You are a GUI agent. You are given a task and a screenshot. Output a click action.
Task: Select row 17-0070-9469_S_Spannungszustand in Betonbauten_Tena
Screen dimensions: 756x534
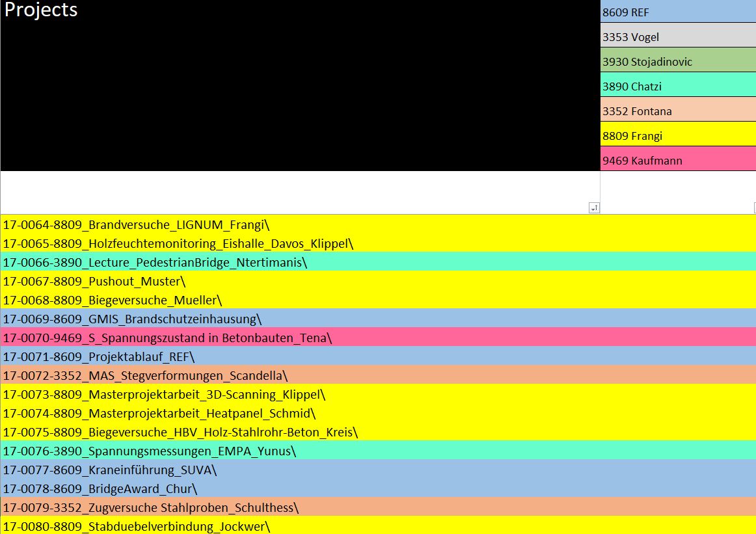[378, 337]
